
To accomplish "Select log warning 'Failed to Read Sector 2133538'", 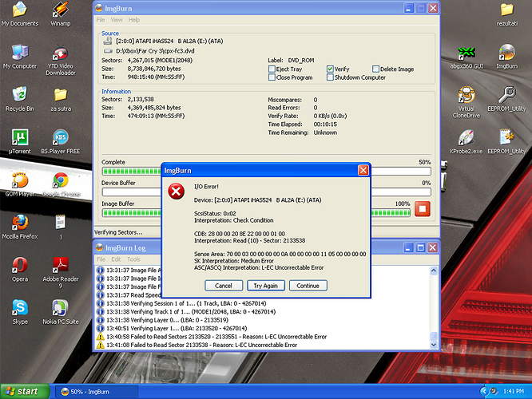I will 201,345.
